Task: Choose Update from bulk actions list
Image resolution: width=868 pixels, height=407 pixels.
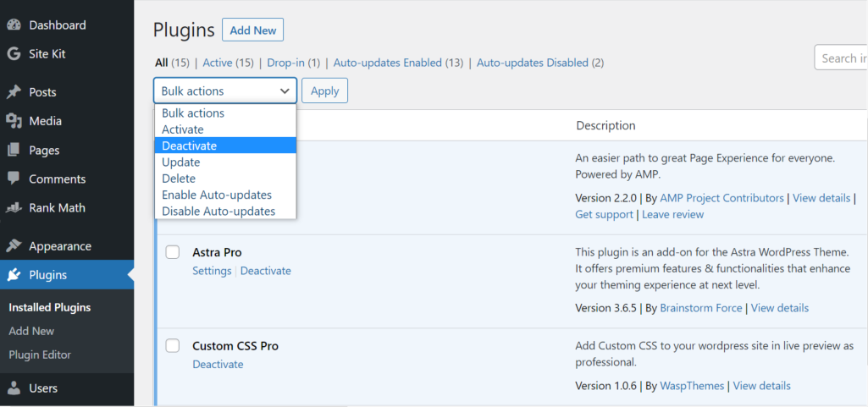Action: coord(225,162)
